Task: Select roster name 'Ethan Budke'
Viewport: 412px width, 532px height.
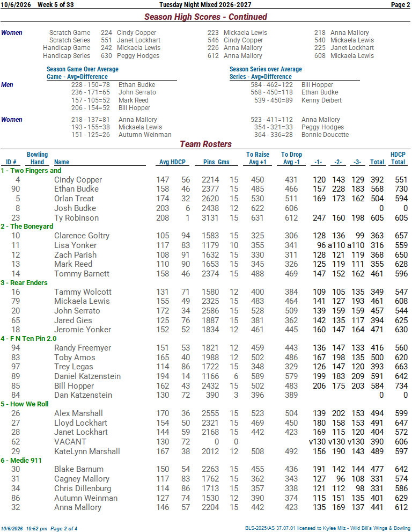Action: [76, 189]
